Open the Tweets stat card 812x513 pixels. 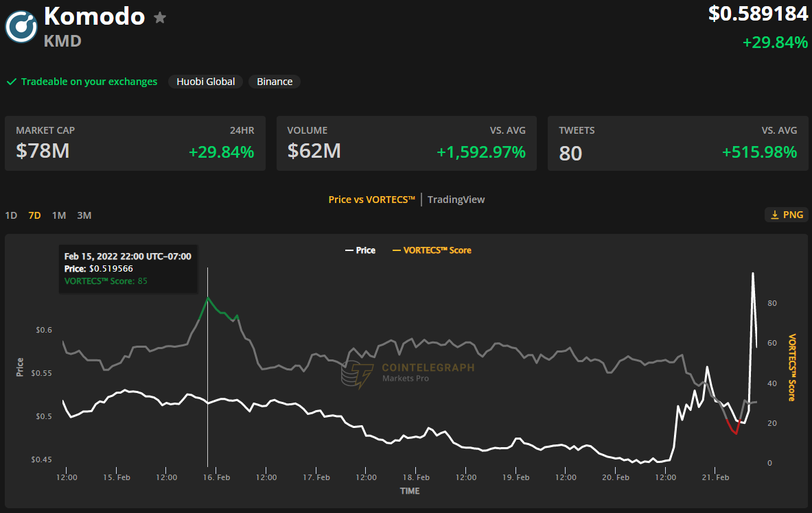pos(677,143)
